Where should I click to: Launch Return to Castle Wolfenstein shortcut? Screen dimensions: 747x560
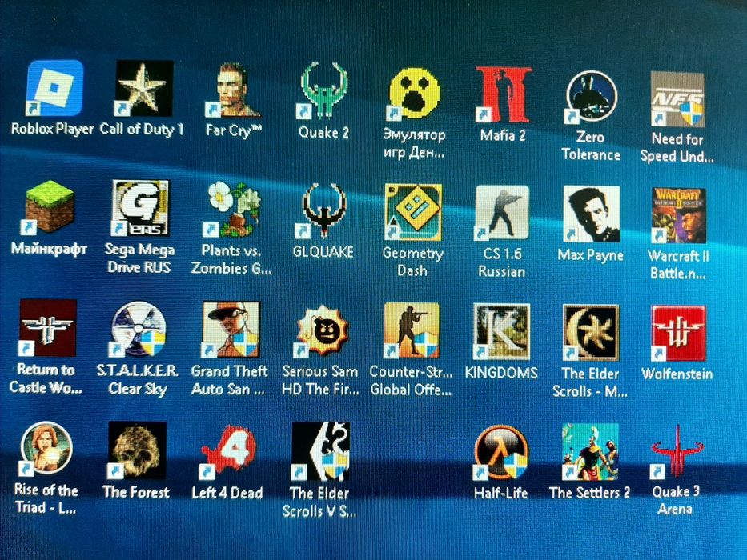point(47,328)
